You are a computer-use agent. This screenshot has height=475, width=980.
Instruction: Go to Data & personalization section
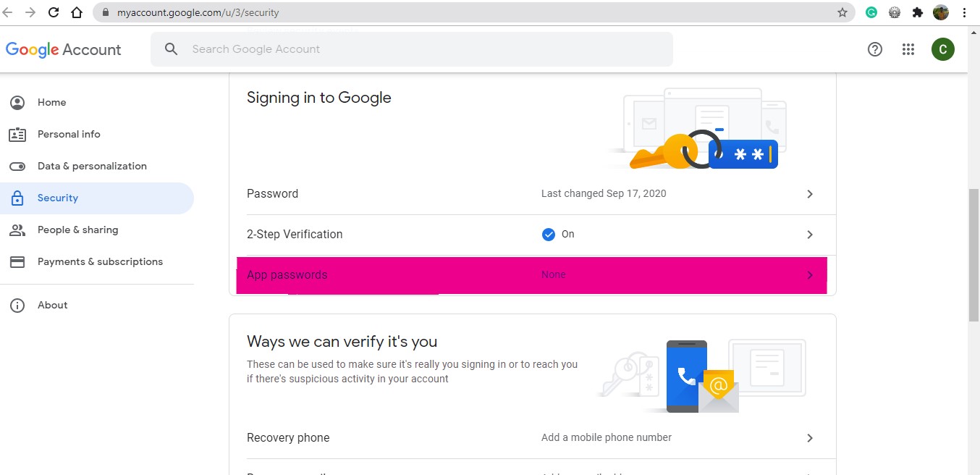coord(92,166)
